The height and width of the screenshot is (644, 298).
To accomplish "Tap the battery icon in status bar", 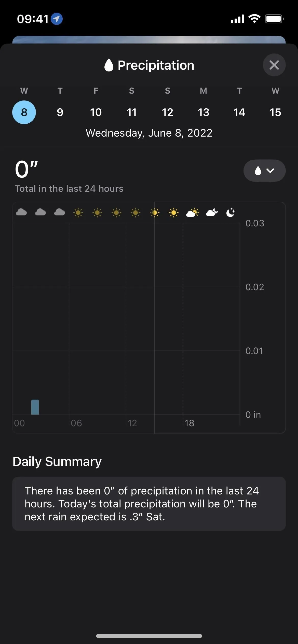I will point(274,19).
